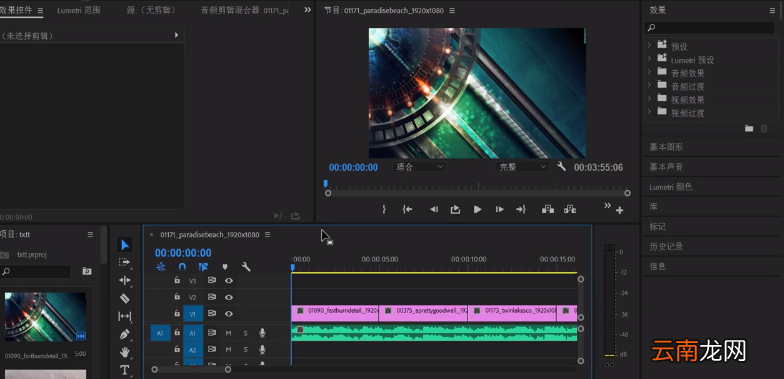Toggle V2 track visibility eye

click(x=228, y=297)
